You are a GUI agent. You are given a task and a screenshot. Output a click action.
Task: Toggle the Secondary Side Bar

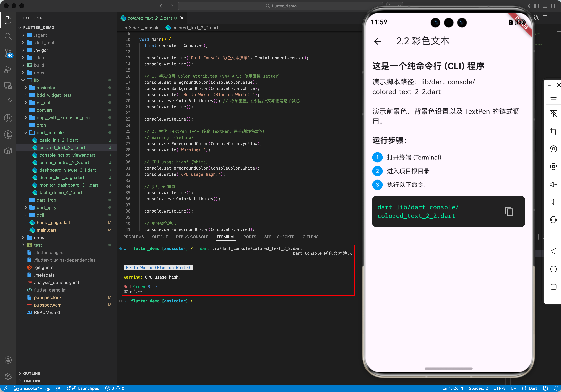(x=554, y=6)
